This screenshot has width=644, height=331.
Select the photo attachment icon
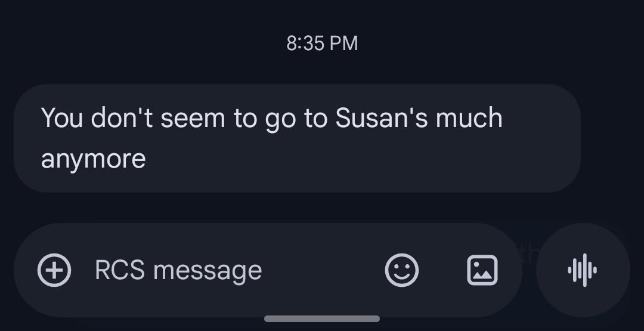482,271
